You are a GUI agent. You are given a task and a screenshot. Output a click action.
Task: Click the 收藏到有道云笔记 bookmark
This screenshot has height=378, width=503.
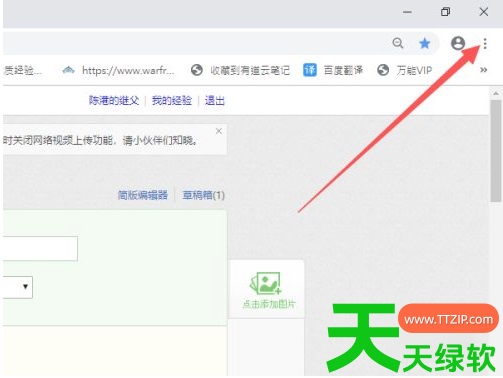pyautogui.click(x=240, y=70)
